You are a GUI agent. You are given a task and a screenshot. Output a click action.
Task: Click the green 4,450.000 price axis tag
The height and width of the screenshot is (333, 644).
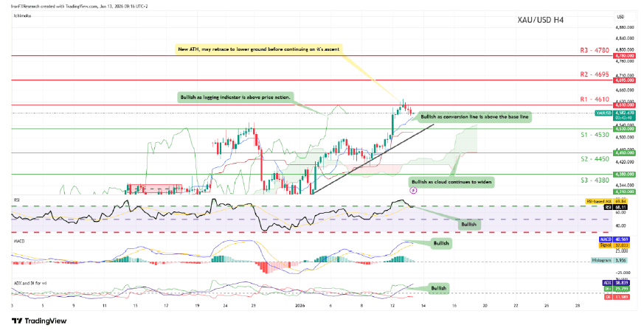624,153
